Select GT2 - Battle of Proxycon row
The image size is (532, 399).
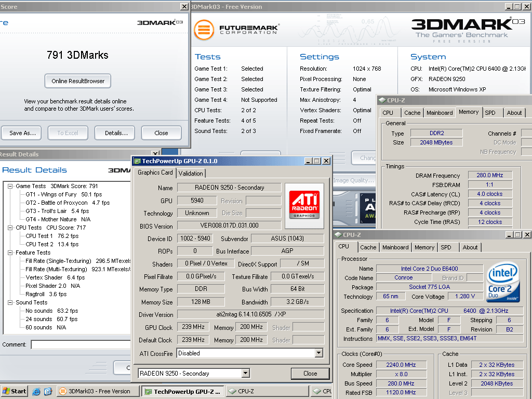pyautogui.click(x=68, y=203)
